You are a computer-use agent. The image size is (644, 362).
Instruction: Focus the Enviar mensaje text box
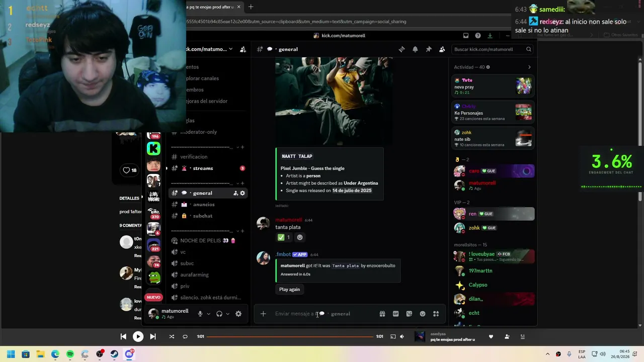pos(323,314)
